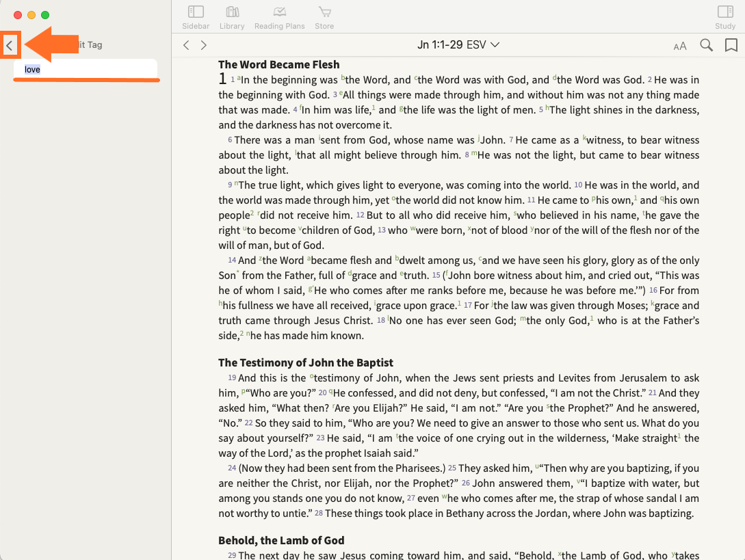Click verse number 14 before "And the Word"
The width and height of the screenshot is (745, 560).
click(x=232, y=261)
